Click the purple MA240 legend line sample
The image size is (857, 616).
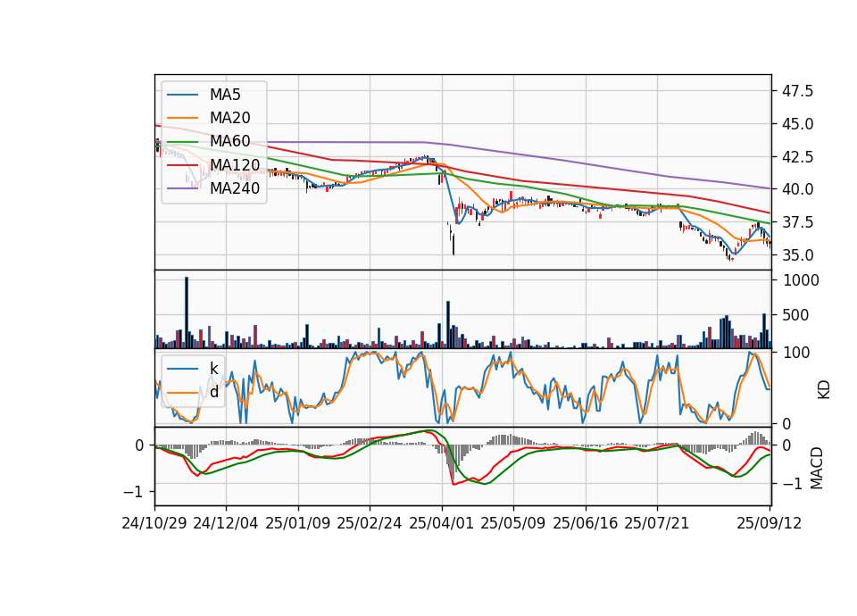tap(182, 188)
